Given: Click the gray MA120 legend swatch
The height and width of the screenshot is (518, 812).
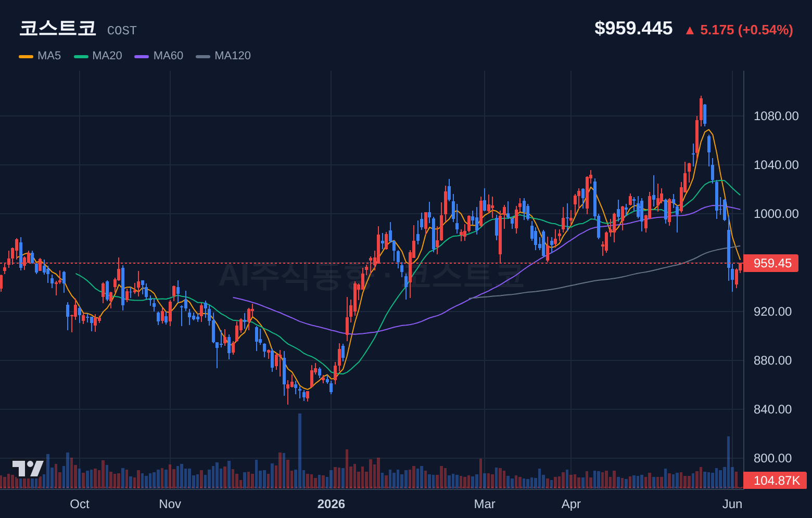Looking at the screenshot, I should click(203, 56).
